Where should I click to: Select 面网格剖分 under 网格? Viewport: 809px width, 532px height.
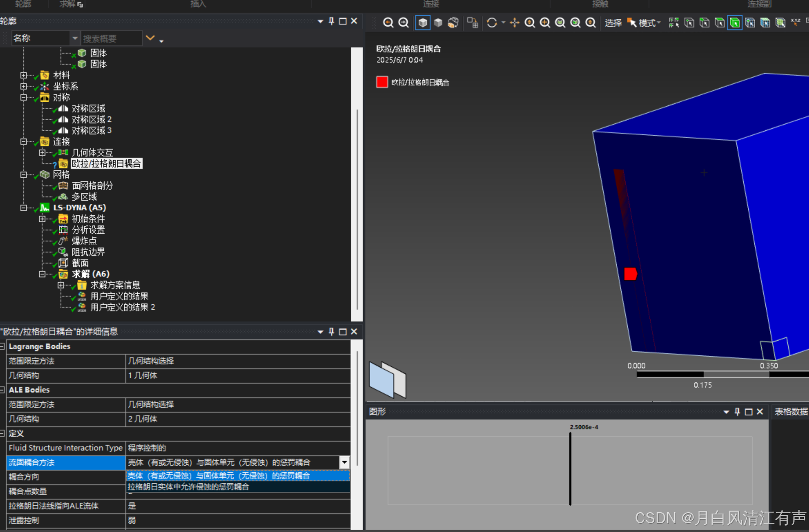[x=92, y=185]
